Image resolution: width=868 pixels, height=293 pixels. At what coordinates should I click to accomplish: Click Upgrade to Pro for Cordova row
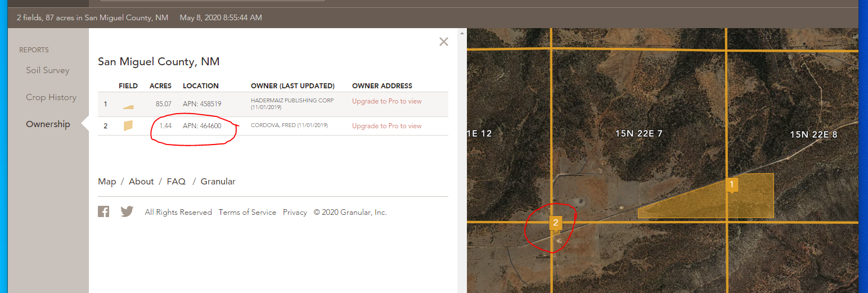coord(386,126)
